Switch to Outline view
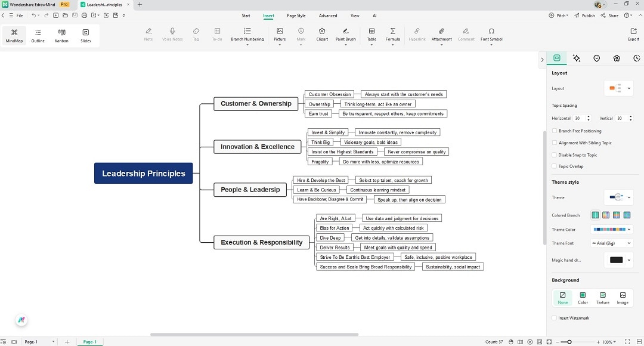 [38, 36]
